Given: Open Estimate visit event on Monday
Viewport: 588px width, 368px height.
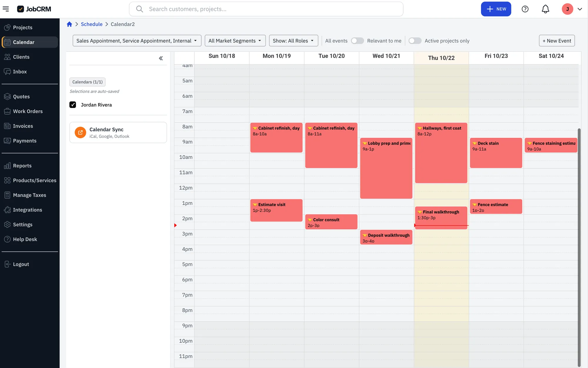Looking at the screenshot, I should 276,210.
